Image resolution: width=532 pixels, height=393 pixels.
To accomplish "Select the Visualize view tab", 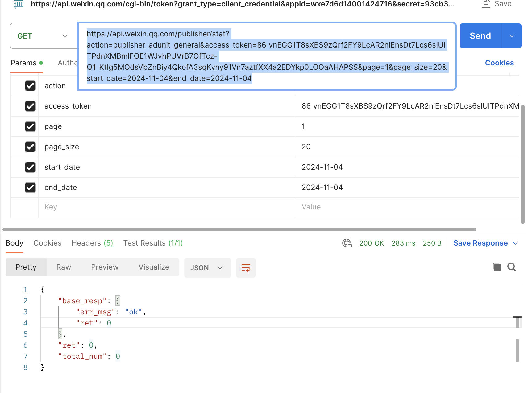I will click(x=154, y=267).
